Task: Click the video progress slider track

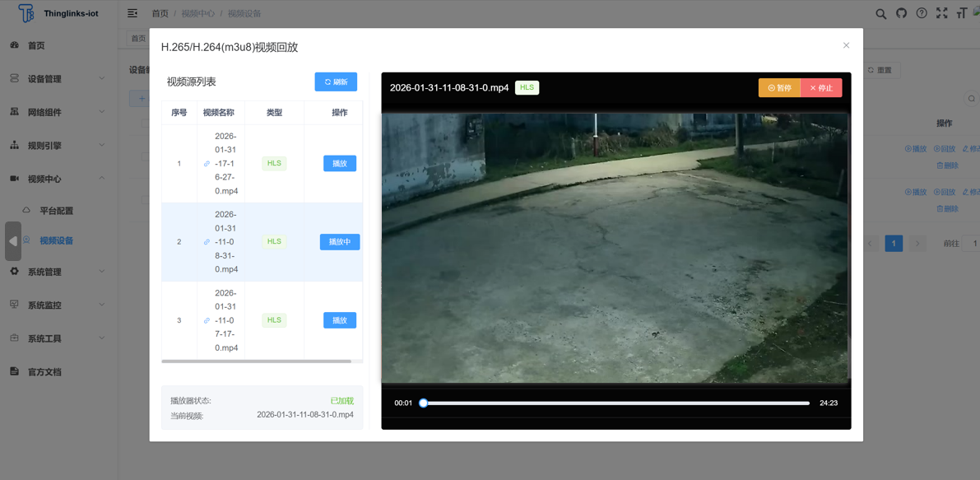Action: pos(615,403)
